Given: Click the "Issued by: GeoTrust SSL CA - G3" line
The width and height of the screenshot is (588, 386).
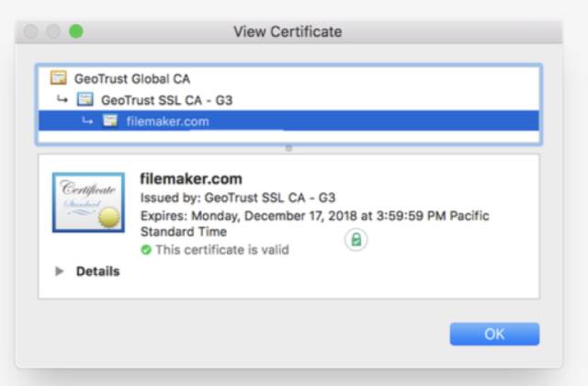Looking at the screenshot, I should (x=238, y=198).
